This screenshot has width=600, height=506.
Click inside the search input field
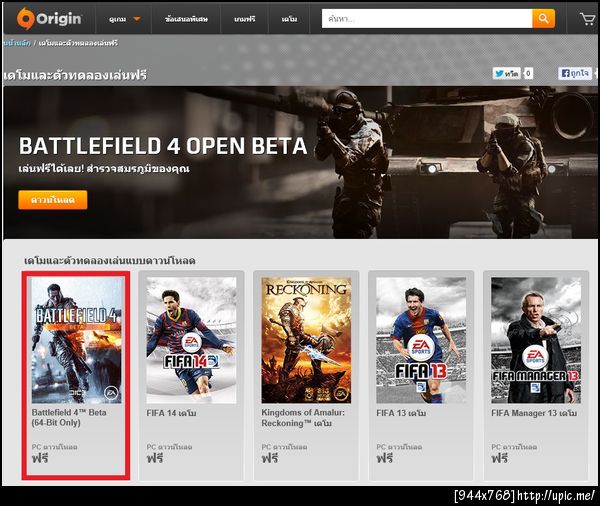(427, 18)
